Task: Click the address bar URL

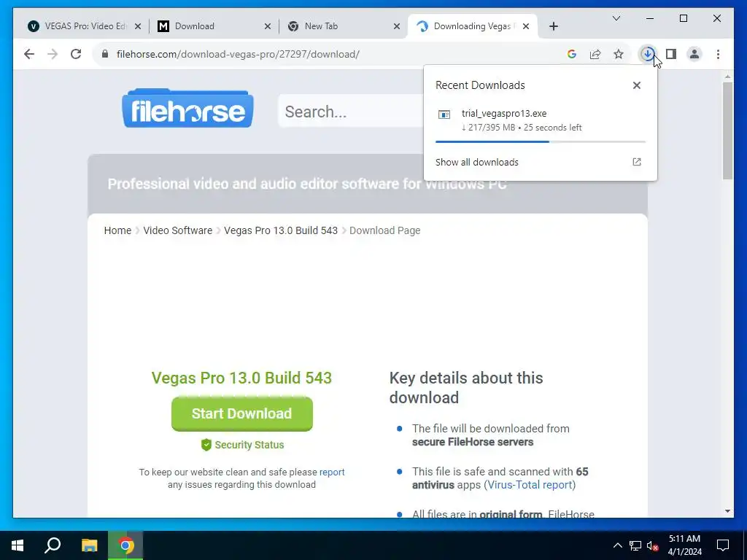Action: [x=238, y=54]
